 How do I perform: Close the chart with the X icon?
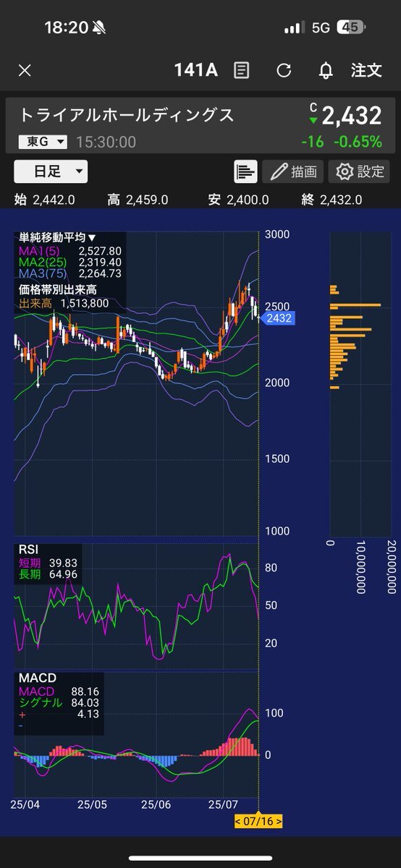25,70
